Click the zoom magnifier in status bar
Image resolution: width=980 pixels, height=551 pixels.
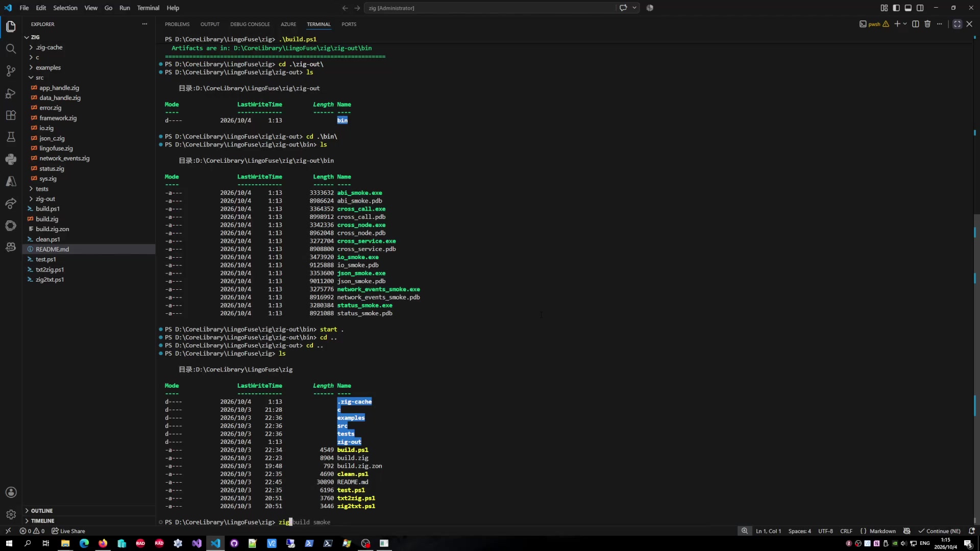point(745,531)
